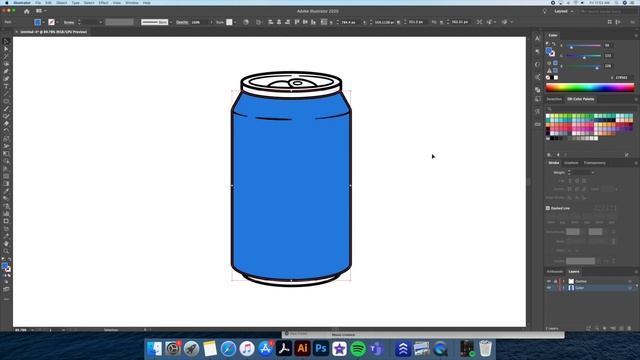Click vertical align bottom icon in control bar
The height and width of the screenshot is (360, 640).
313,22
